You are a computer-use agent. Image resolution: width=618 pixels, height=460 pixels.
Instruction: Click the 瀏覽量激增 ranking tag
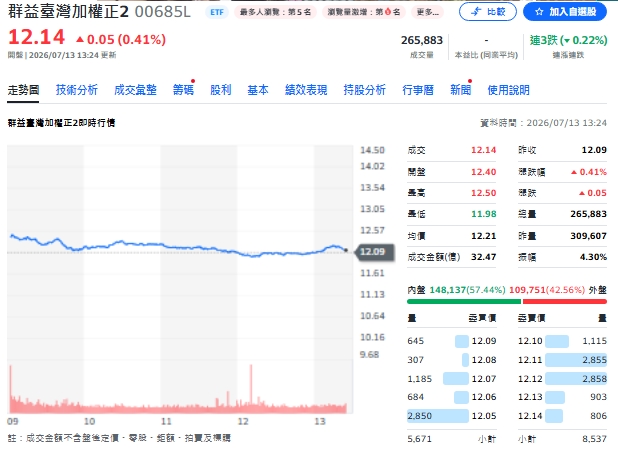(x=364, y=12)
